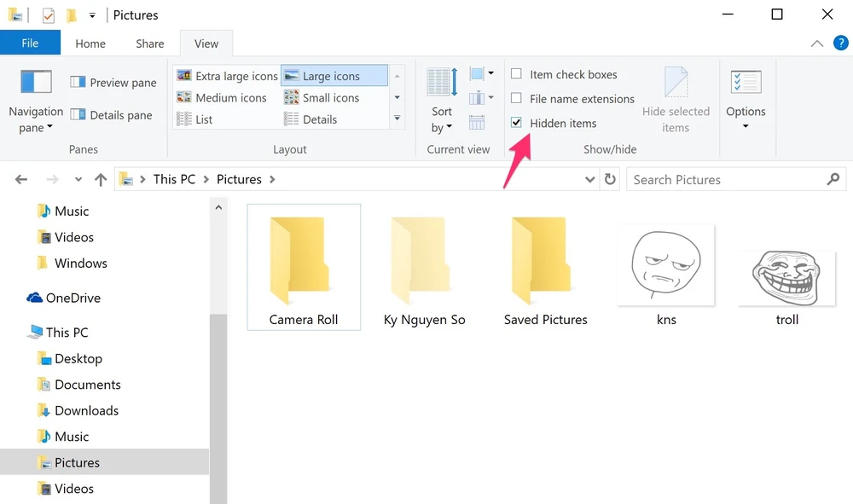The height and width of the screenshot is (504, 853).
Task: Open Downloads from the sidebar
Action: point(85,410)
